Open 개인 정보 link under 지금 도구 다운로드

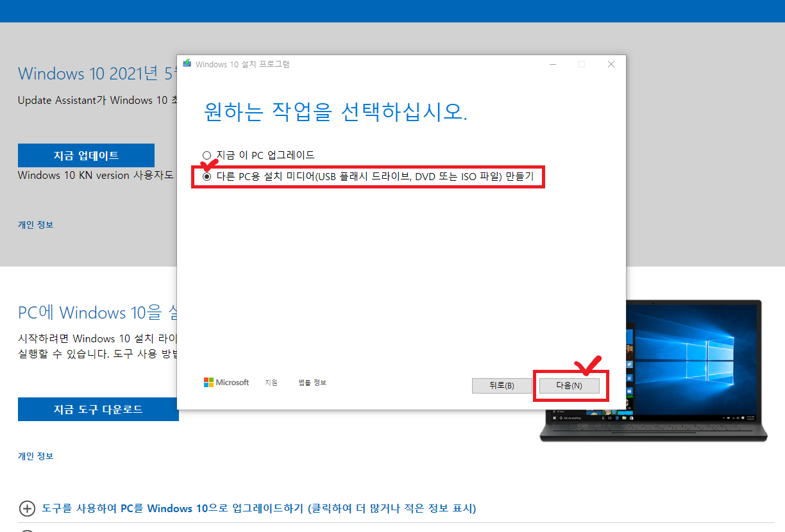pos(35,456)
